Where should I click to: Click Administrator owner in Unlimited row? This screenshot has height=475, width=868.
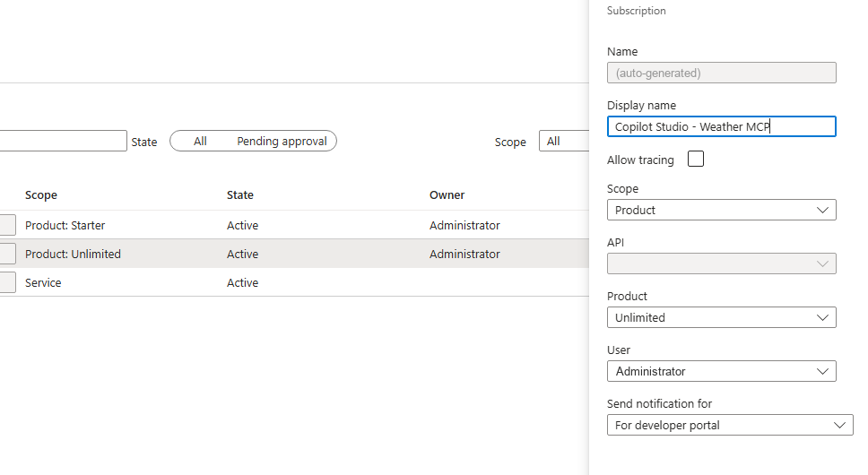464,255
